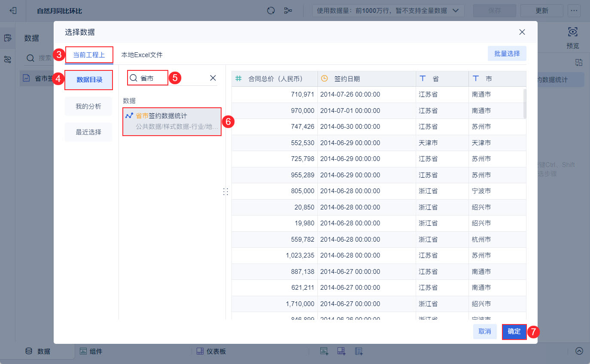This screenshot has width=590, height=364.
Task: Click the 预览 eye icon
Action: point(573,32)
